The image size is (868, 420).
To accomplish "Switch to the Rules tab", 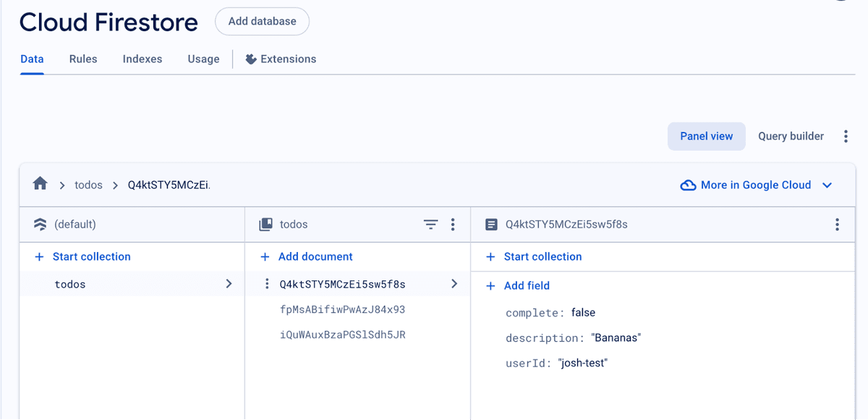I will coord(82,59).
